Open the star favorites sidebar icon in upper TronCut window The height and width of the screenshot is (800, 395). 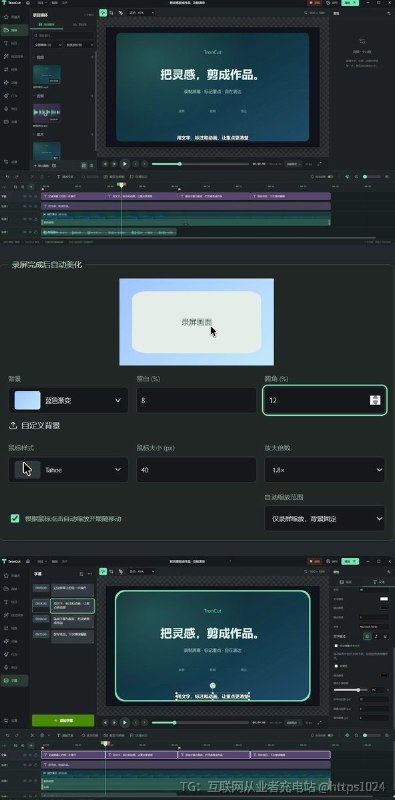pyautogui.click(x=6, y=17)
